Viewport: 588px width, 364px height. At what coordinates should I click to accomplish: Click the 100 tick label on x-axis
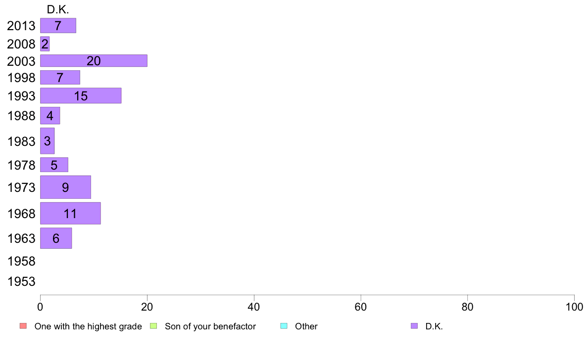point(574,307)
